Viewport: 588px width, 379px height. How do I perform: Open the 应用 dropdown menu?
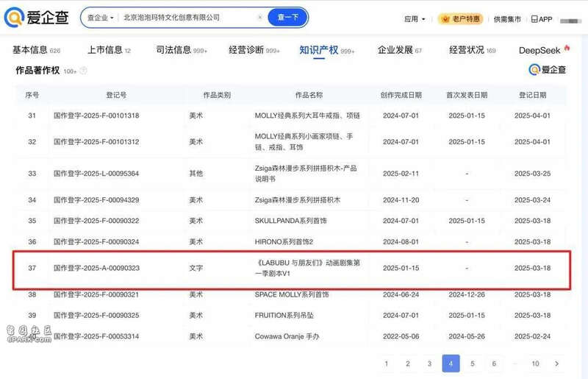(415, 19)
